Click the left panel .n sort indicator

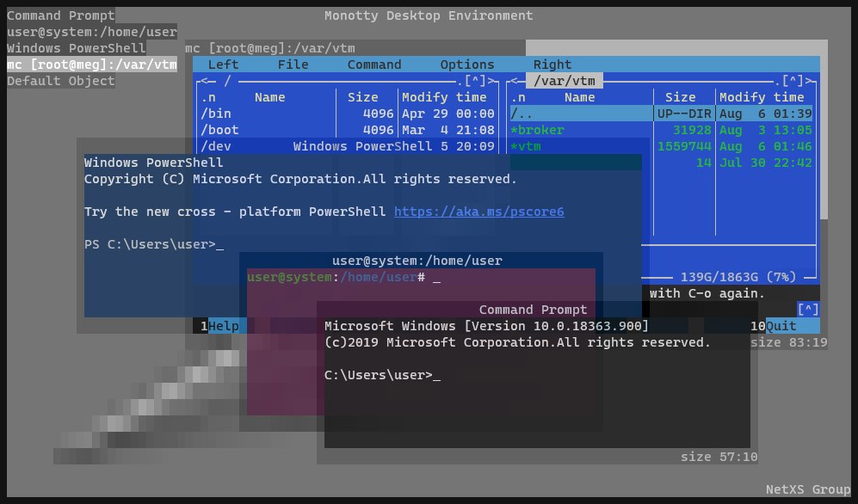[x=208, y=97]
